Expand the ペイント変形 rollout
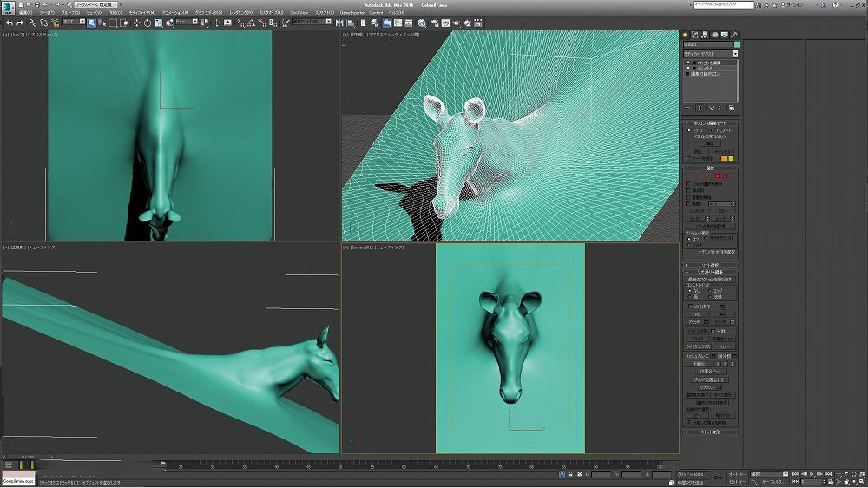The image size is (868, 488). click(x=711, y=432)
